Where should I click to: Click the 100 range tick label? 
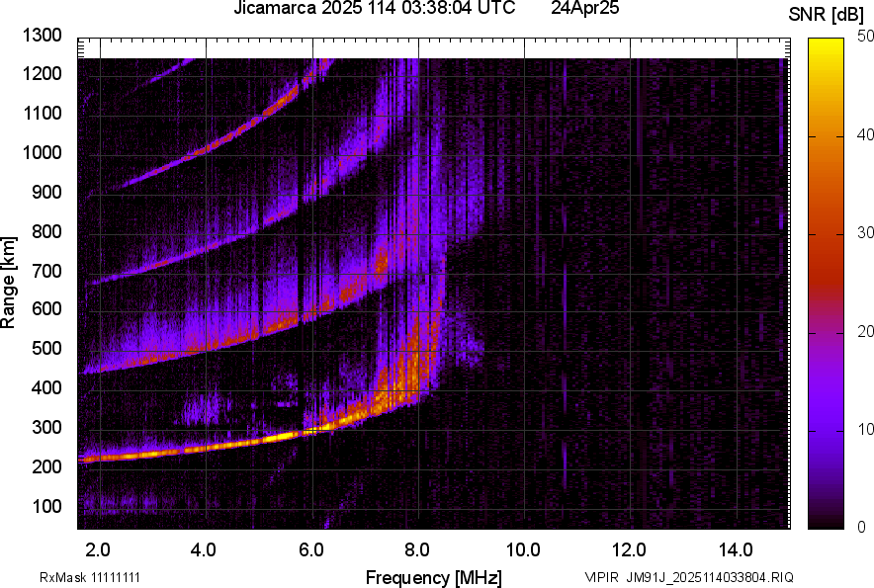point(46,506)
